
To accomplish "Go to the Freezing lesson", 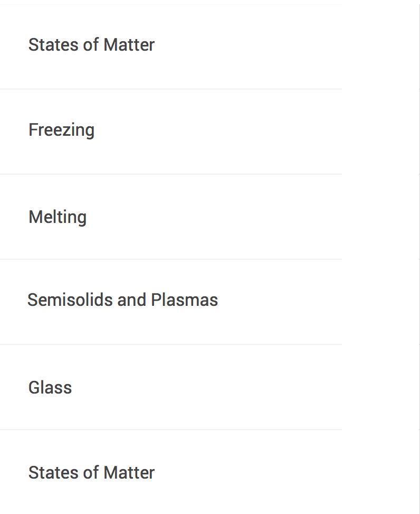I will pos(62,130).
